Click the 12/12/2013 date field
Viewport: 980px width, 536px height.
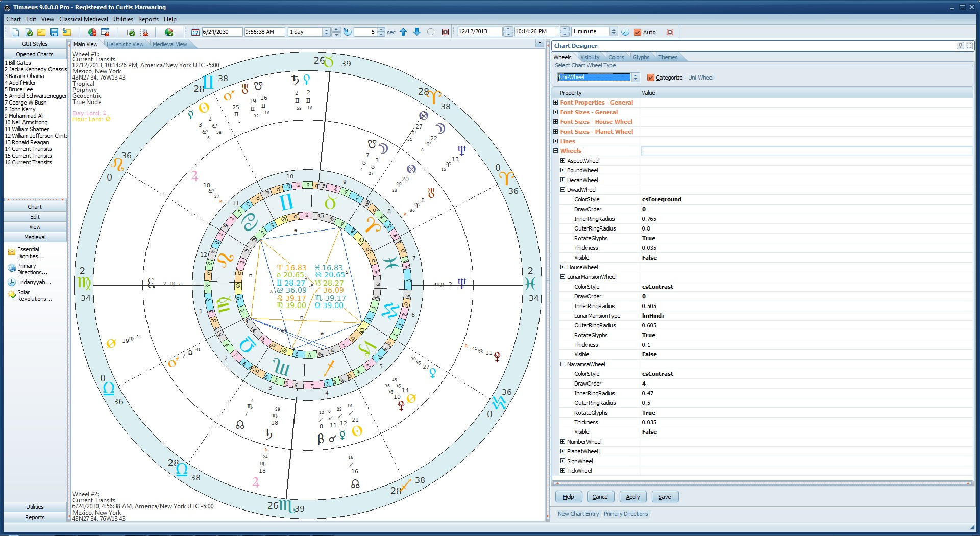coord(480,32)
